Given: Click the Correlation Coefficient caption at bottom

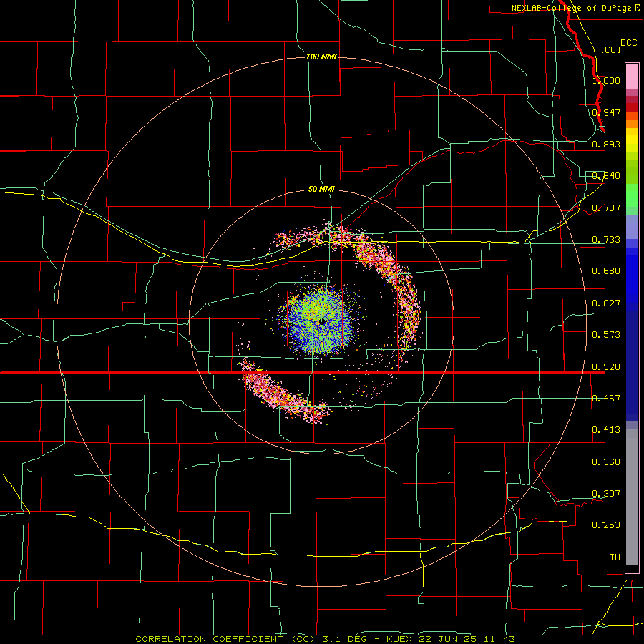Looking at the screenshot, I should (x=326, y=639).
